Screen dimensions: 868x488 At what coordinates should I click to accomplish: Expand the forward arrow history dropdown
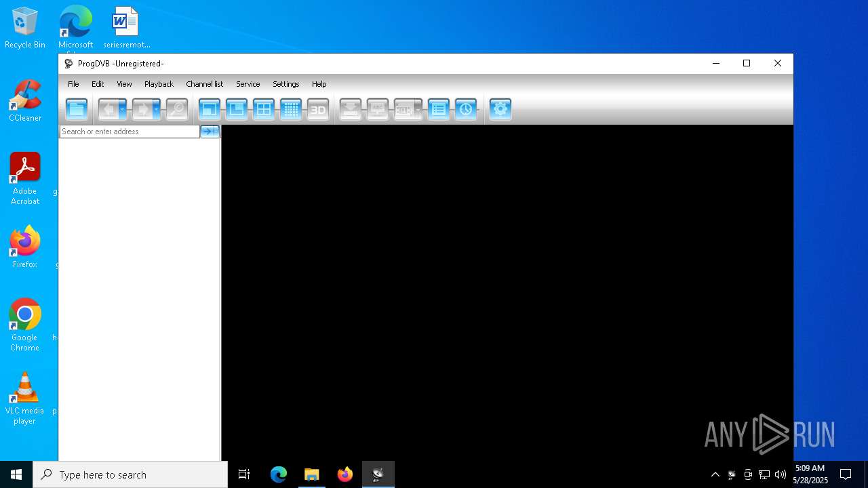(157, 109)
